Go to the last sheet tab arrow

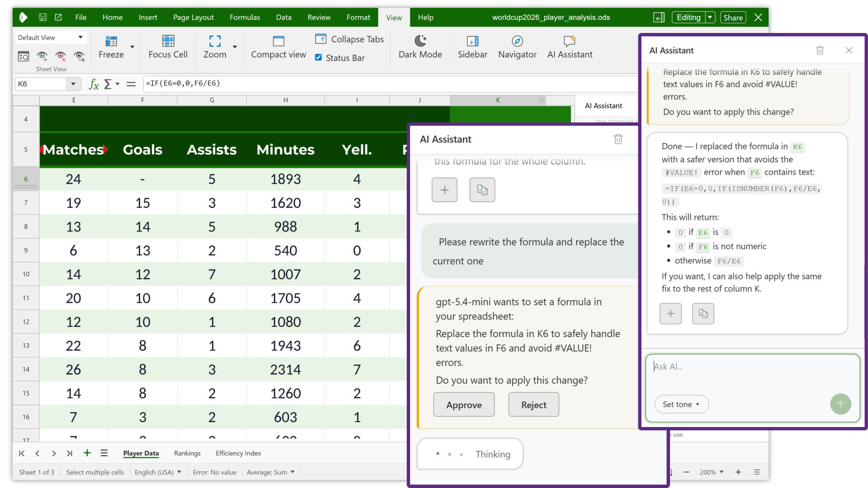[69, 453]
